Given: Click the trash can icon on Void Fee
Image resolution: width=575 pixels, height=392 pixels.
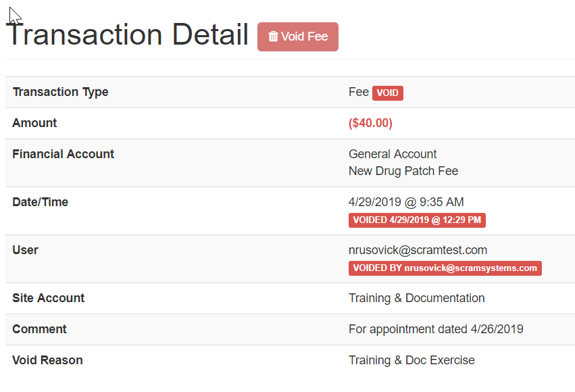Looking at the screenshot, I should pyautogui.click(x=273, y=36).
